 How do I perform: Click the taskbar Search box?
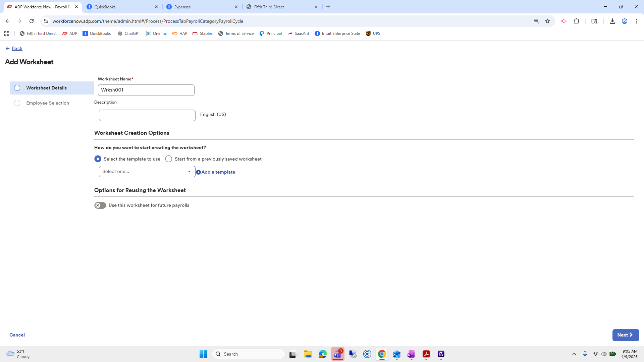tap(249, 354)
